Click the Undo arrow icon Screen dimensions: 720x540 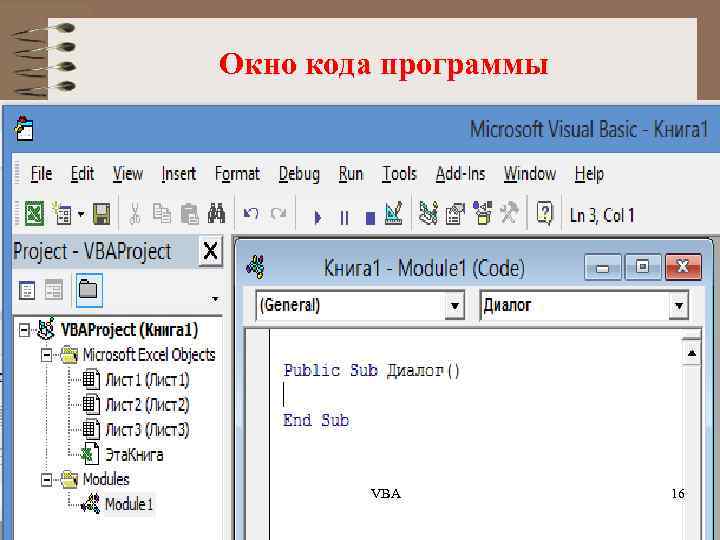click(x=251, y=214)
